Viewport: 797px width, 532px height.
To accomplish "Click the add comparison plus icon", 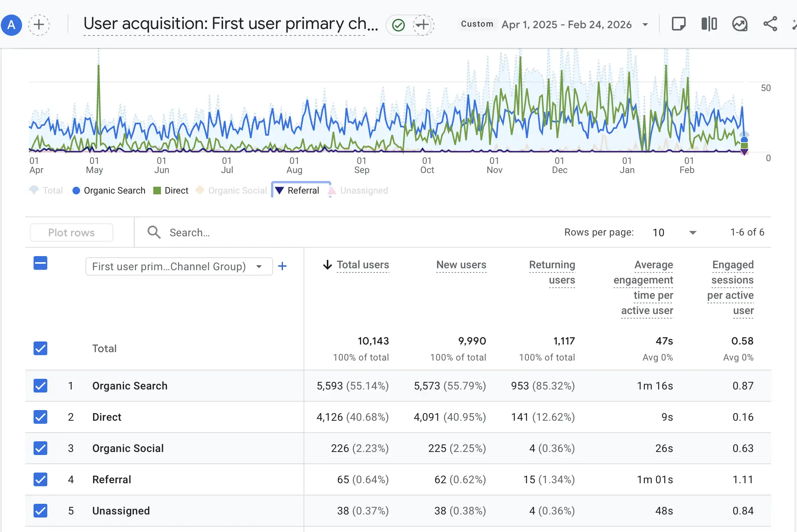I will click(x=39, y=25).
